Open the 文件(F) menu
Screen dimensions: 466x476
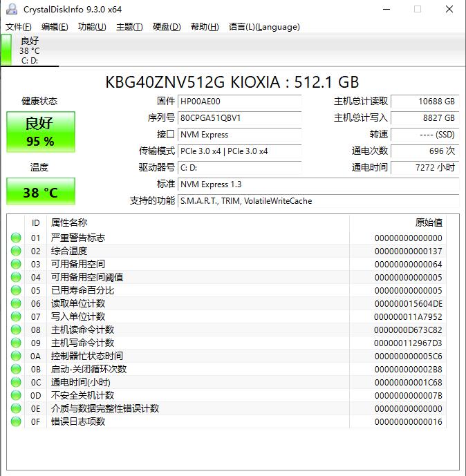[18, 27]
